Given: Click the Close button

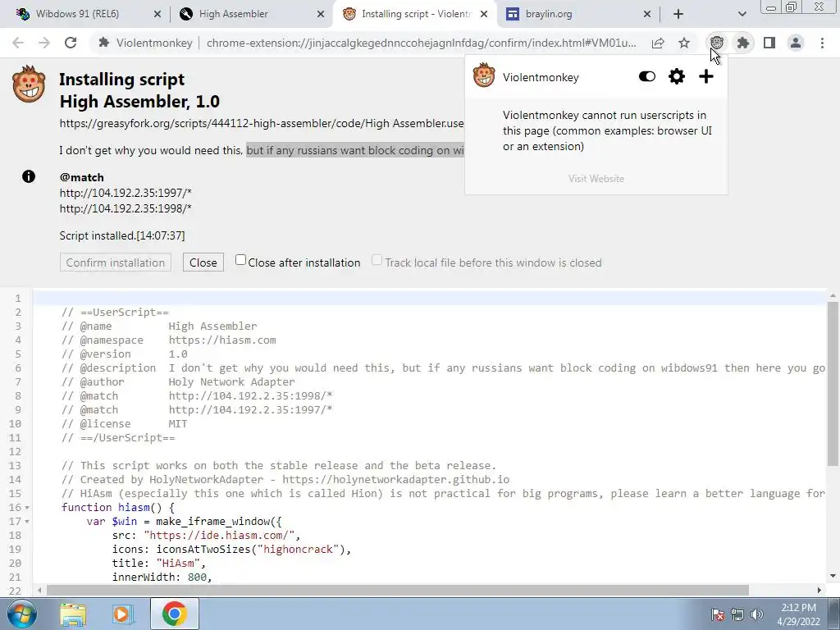Looking at the screenshot, I should point(203,262).
